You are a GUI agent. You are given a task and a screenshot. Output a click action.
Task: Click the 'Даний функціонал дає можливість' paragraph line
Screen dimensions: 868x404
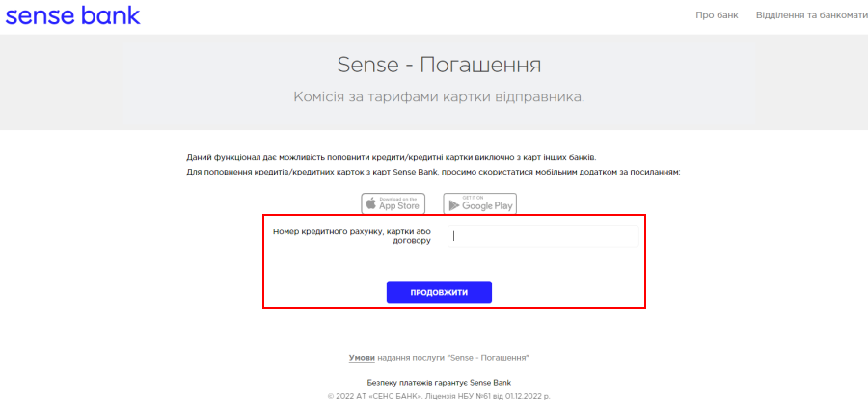(x=392, y=158)
